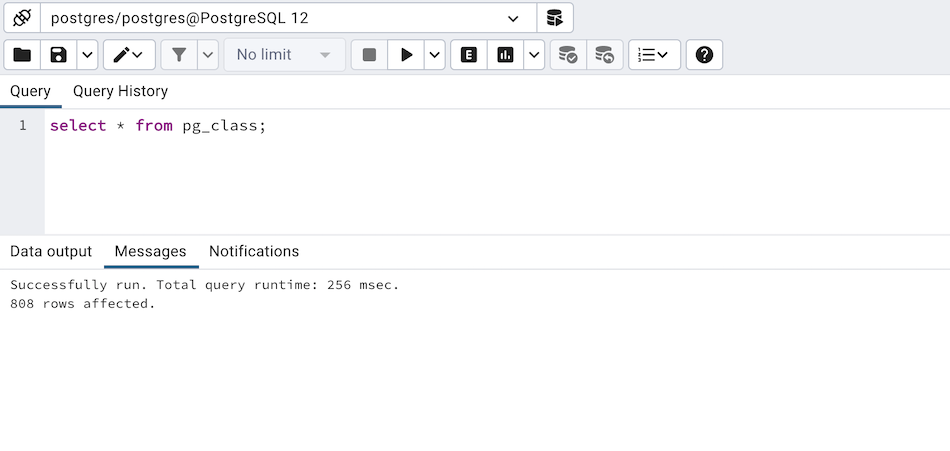This screenshot has height=451, width=950.
Task: Click the new query tool database icon
Action: [x=554, y=18]
